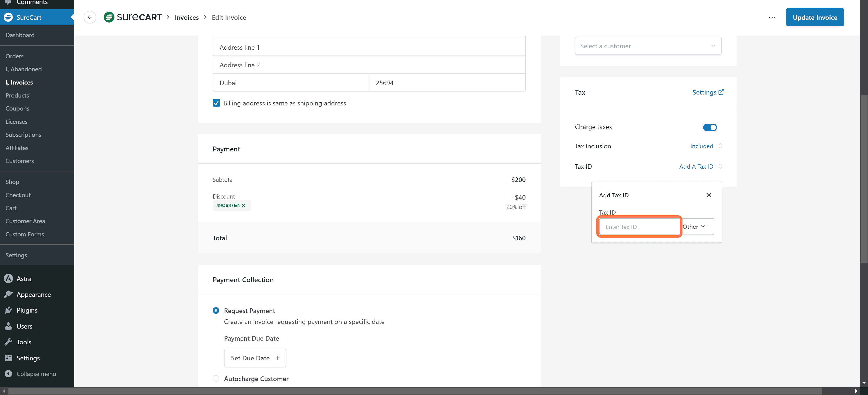Click the back arrow icon
The image size is (868, 395).
[x=90, y=17]
